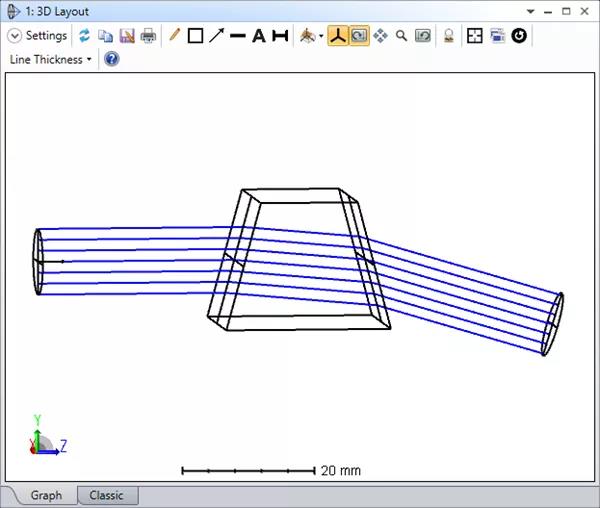This screenshot has height=508, width=600.
Task: Expand the Settings chevron
Action: tap(14, 35)
